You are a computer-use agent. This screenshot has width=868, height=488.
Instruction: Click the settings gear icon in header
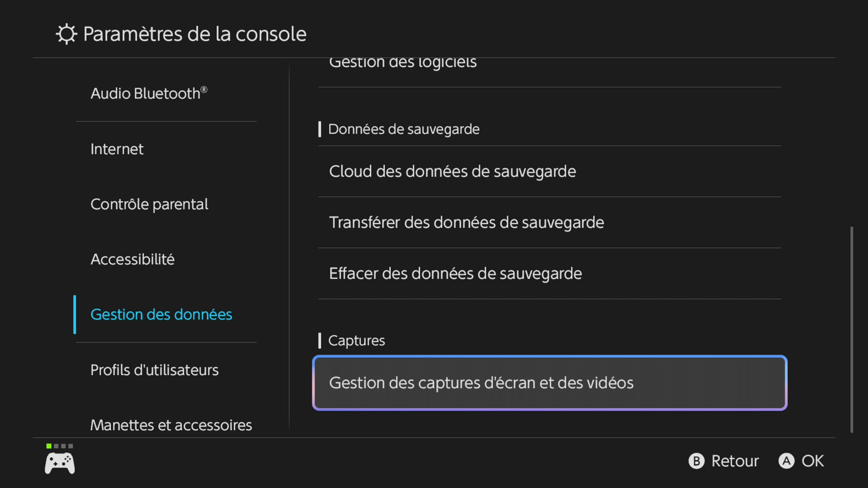coord(66,34)
